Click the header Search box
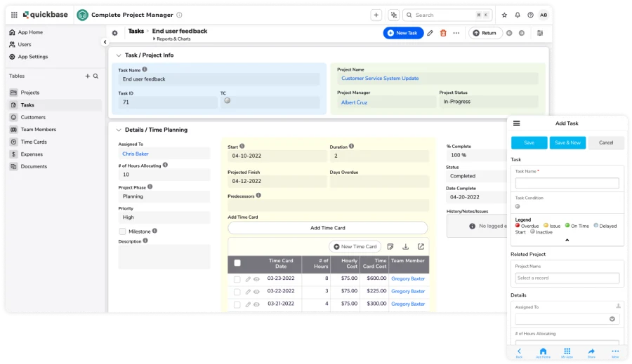 [x=447, y=15]
